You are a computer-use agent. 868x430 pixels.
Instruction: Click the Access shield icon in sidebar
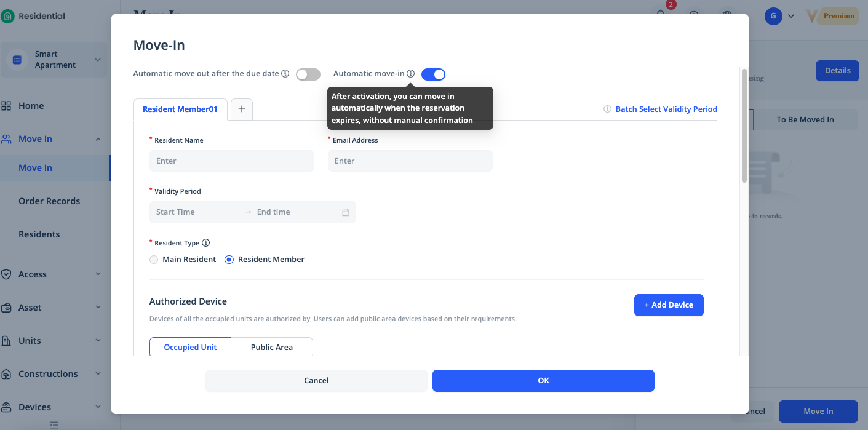[7, 274]
